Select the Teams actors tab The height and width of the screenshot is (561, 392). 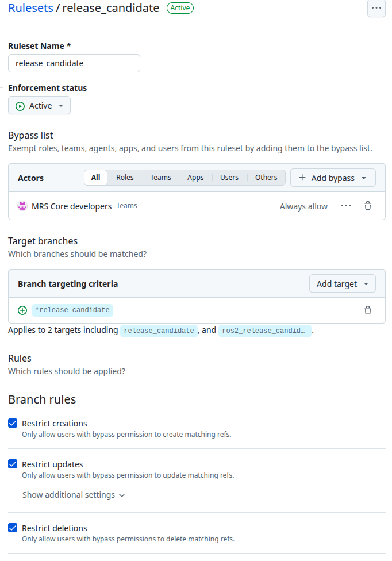point(160,178)
